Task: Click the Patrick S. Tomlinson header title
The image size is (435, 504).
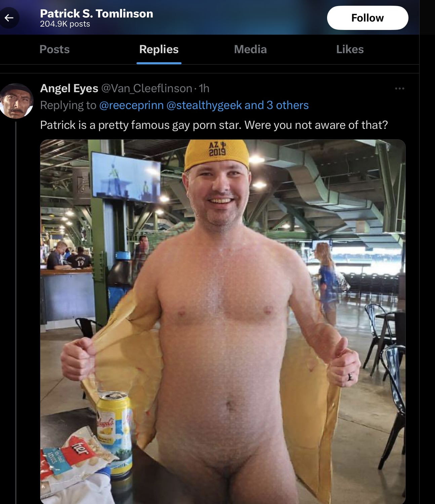Action: click(x=96, y=13)
